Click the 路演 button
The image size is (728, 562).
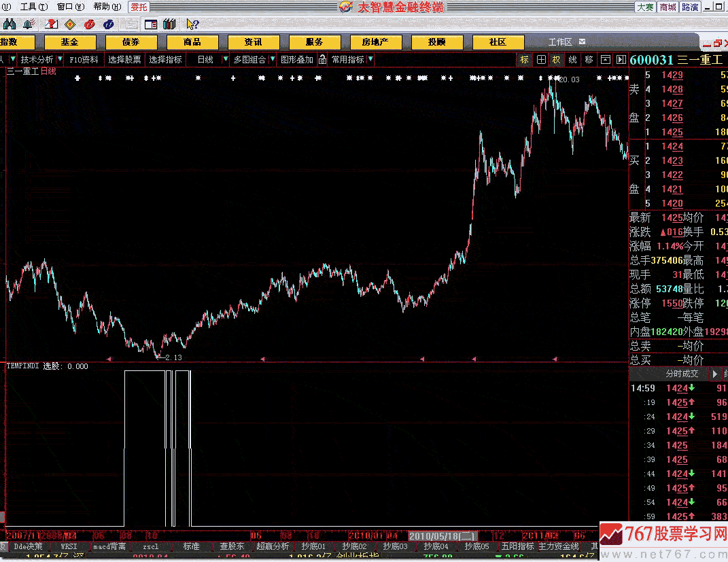click(691, 7)
